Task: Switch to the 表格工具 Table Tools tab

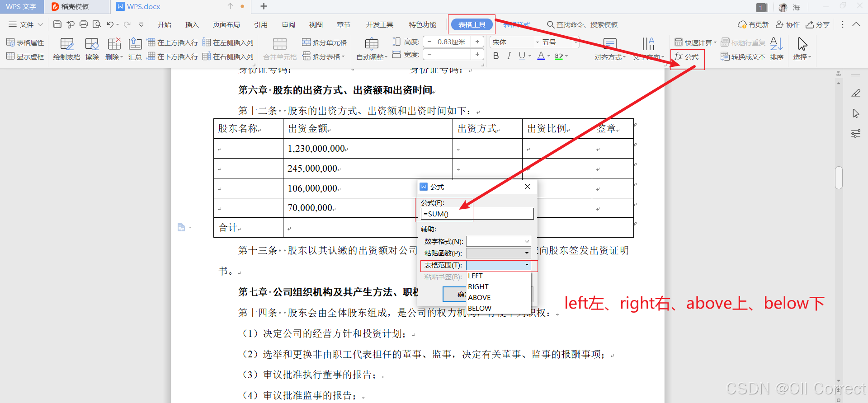Action: [472, 24]
